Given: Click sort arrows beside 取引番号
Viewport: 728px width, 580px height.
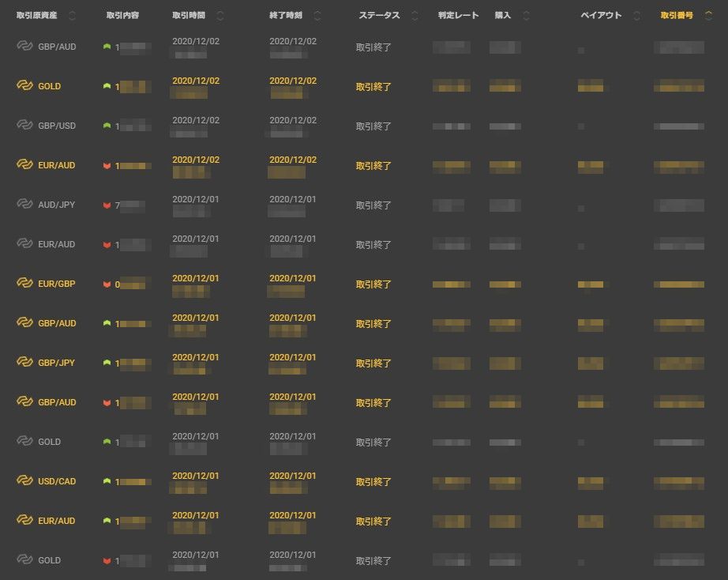Looking at the screenshot, I should [707, 16].
